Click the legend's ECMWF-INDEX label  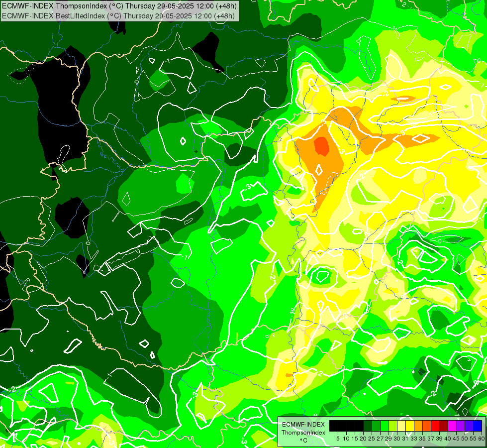(x=303, y=425)
